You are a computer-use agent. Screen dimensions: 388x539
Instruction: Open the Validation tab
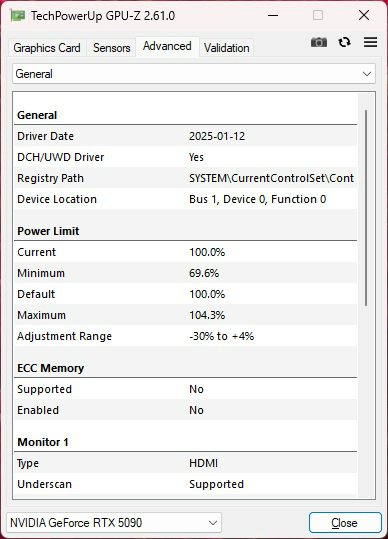click(226, 48)
